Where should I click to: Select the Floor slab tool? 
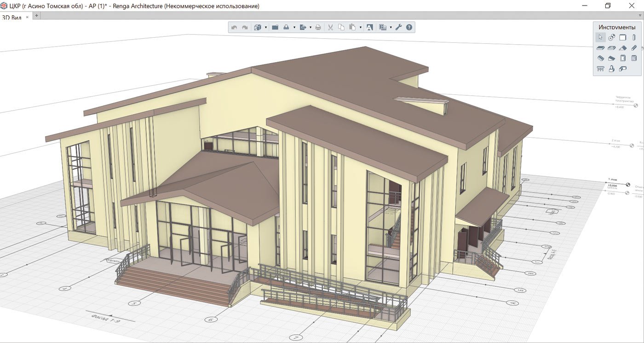600,48
